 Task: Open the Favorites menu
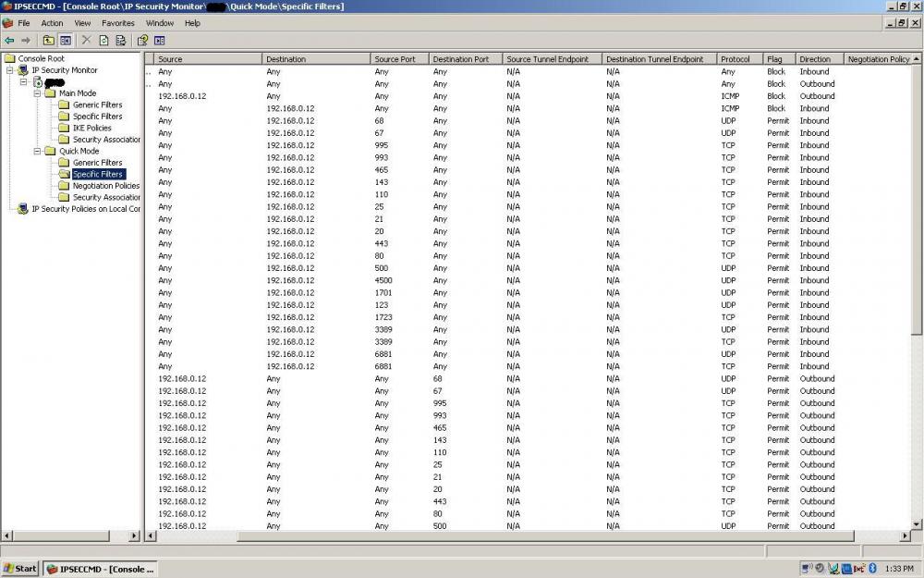point(117,23)
